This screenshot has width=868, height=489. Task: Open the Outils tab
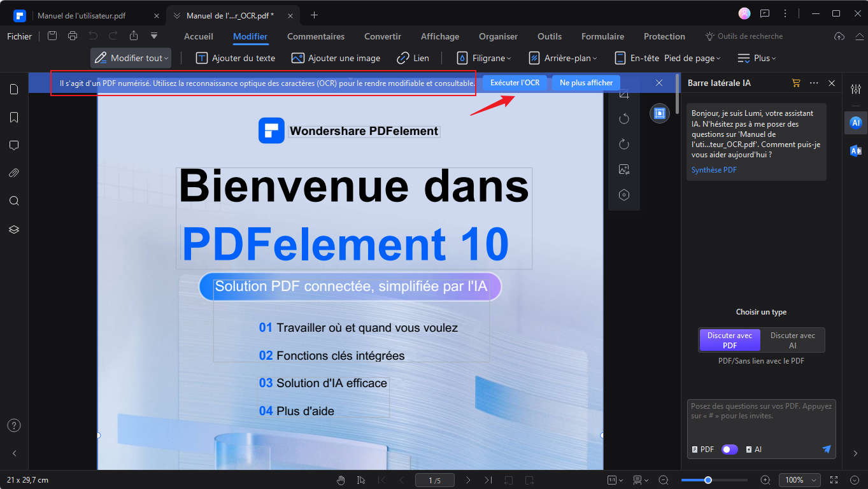(550, 36)
